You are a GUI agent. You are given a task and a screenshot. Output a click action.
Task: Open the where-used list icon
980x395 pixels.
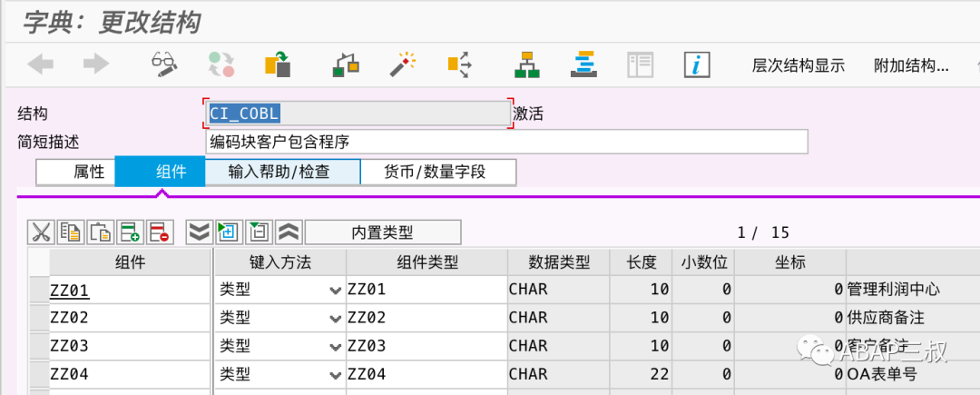click(x=459, y=64)
